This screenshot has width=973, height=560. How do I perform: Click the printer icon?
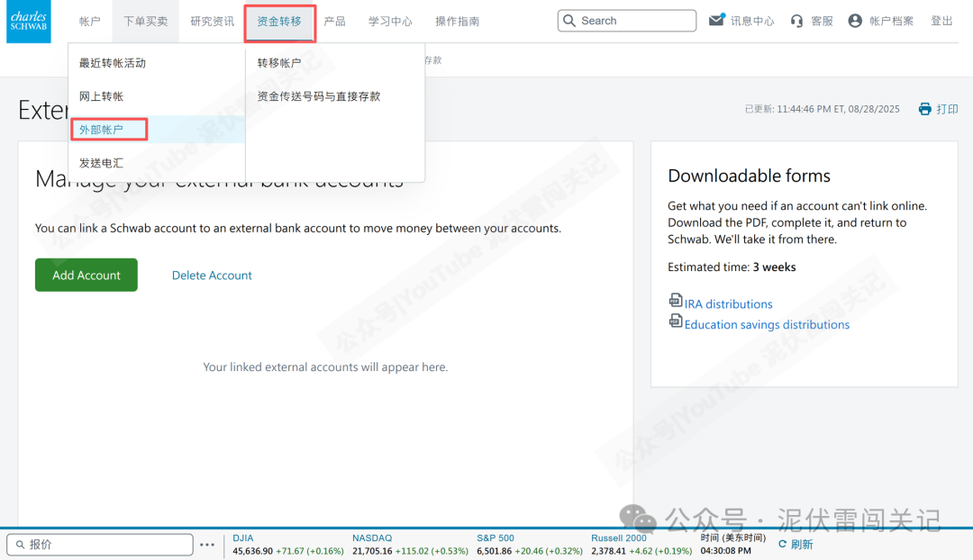[x=924, y=109]
